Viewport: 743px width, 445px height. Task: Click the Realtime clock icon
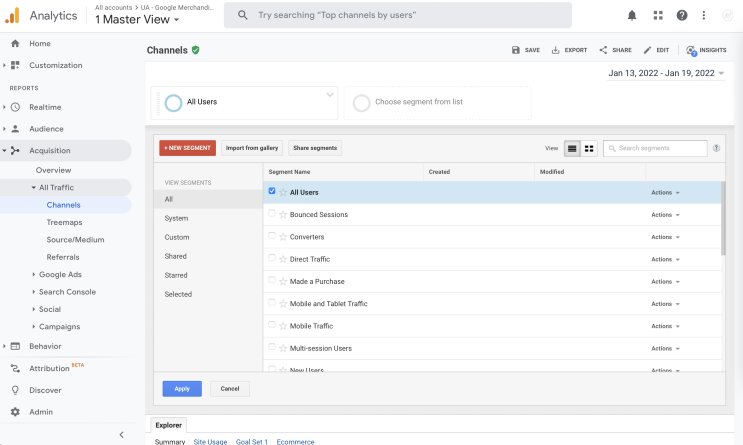click(x=15, y=107)
